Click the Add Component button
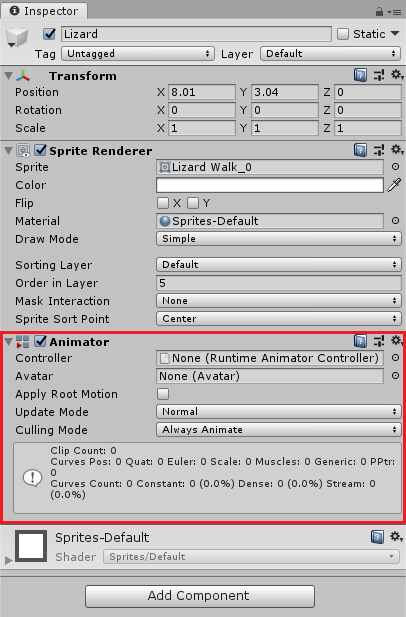This screenshot has height=617, width=406. 200,596
